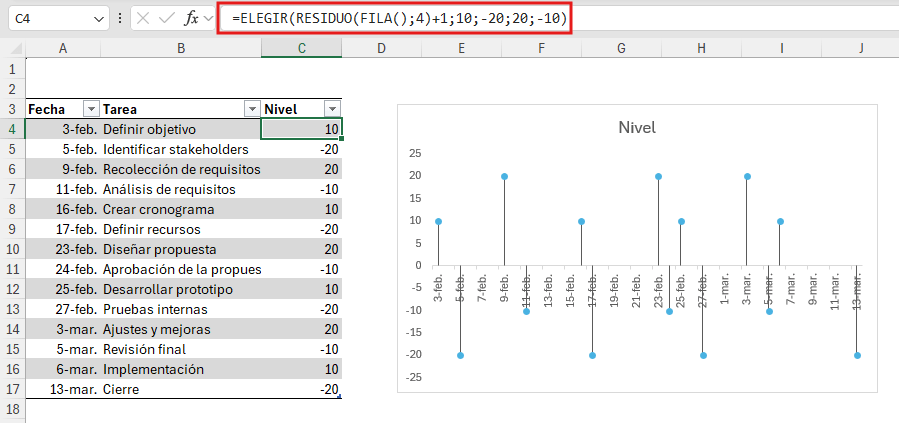Click the Insert Function fx icon
The image size is (899, 423).
pyautogui.click(x=191, y=18)
